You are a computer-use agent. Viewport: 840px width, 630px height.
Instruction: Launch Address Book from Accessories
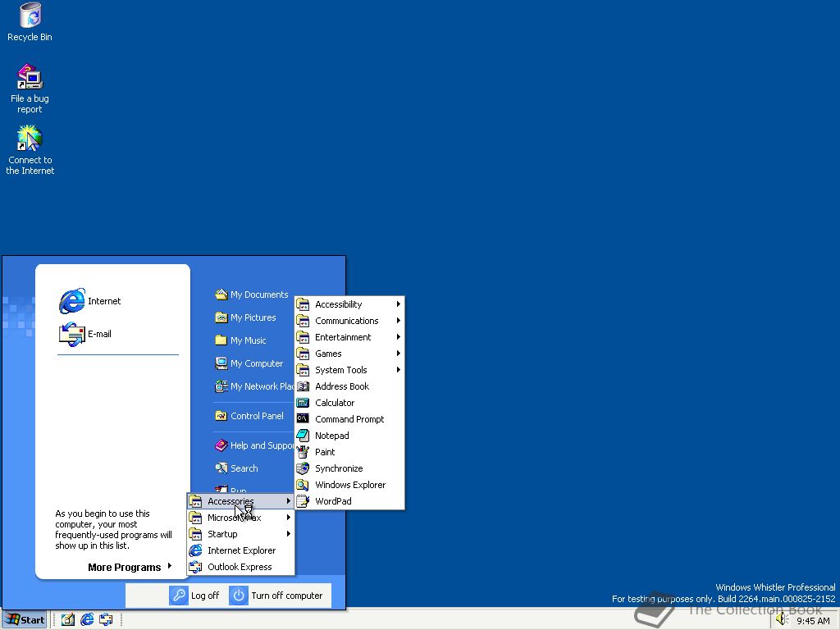349,386
